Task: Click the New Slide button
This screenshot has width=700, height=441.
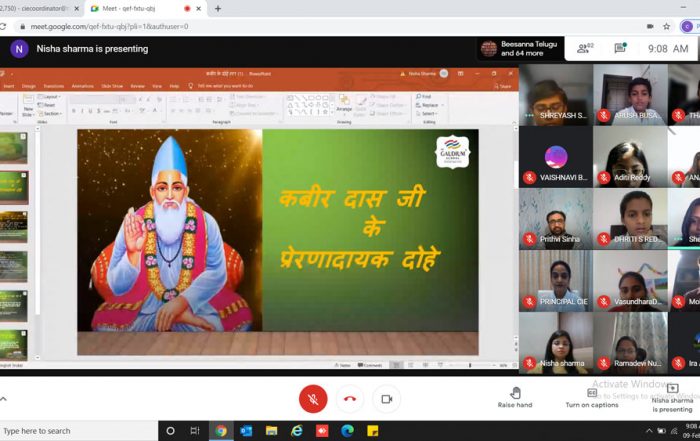Action: click(28, 106)
